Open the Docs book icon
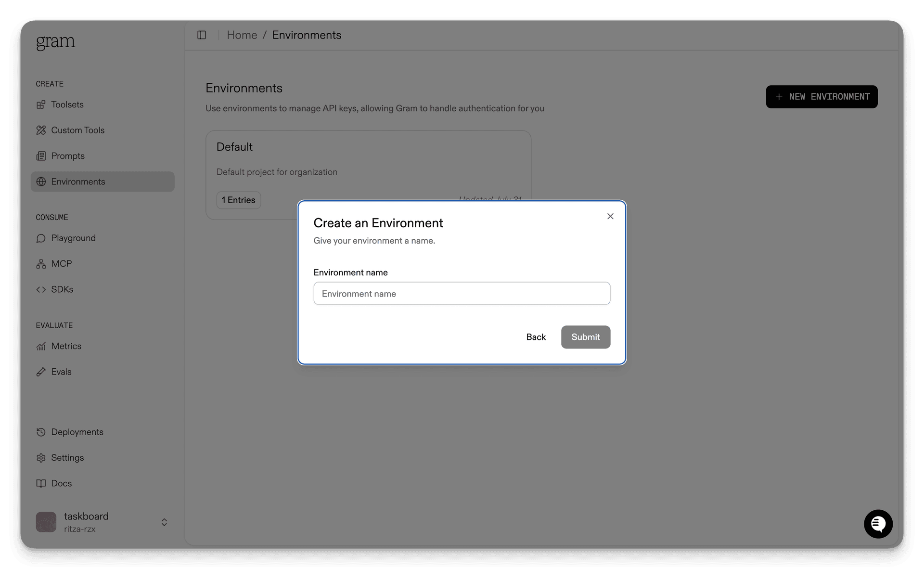The height and width of the screenshot is (569, 924). coord(41,483)
